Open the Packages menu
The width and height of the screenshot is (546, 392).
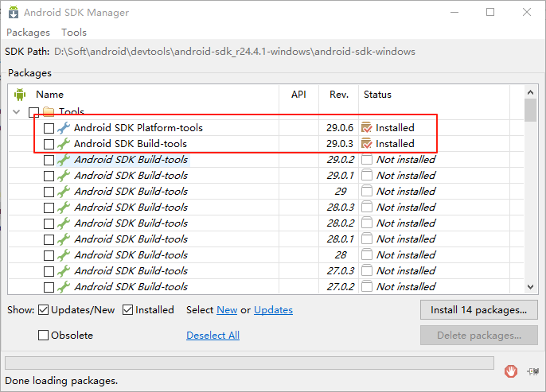point(28,33)
